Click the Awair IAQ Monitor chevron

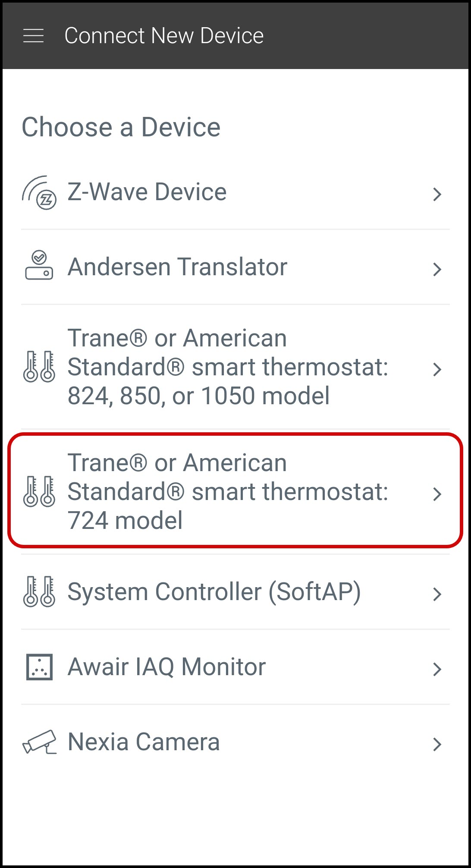[x=437, y=669]
